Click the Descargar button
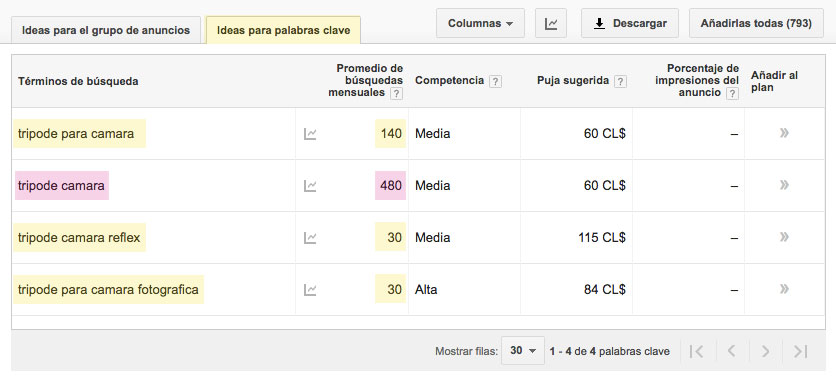The width and height of the screenshot is (836, 376). click(x=630, y=23)
